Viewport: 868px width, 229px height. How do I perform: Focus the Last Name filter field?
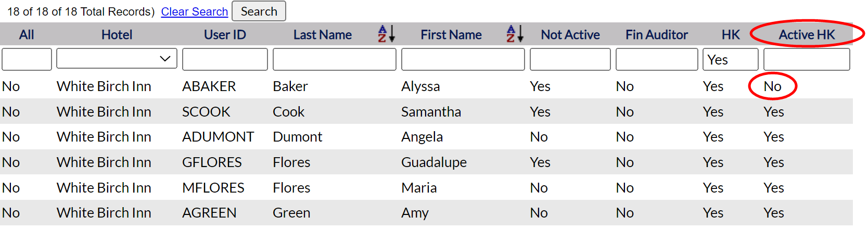click(335, 59)
